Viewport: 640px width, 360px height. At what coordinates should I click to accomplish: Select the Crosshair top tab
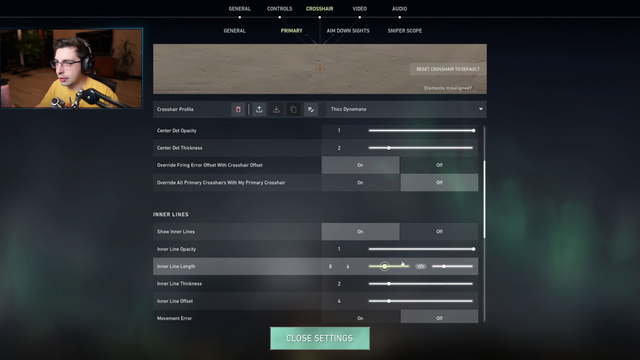320,9
